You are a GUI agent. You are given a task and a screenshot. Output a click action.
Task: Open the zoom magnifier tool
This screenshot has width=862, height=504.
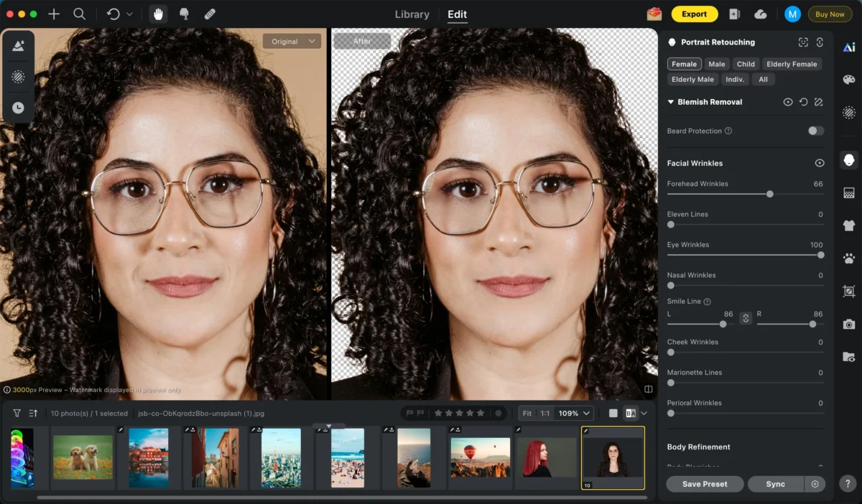79,14
